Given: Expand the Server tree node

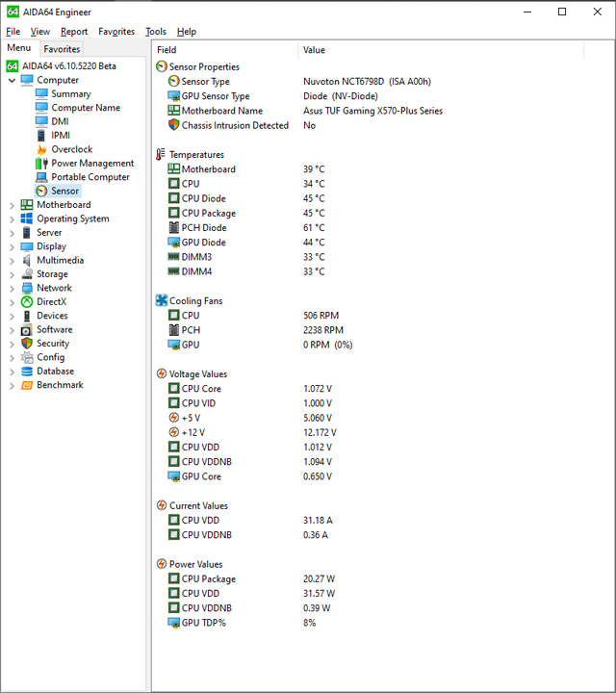Looking at the screenshot, I should [x=12, y=233].
